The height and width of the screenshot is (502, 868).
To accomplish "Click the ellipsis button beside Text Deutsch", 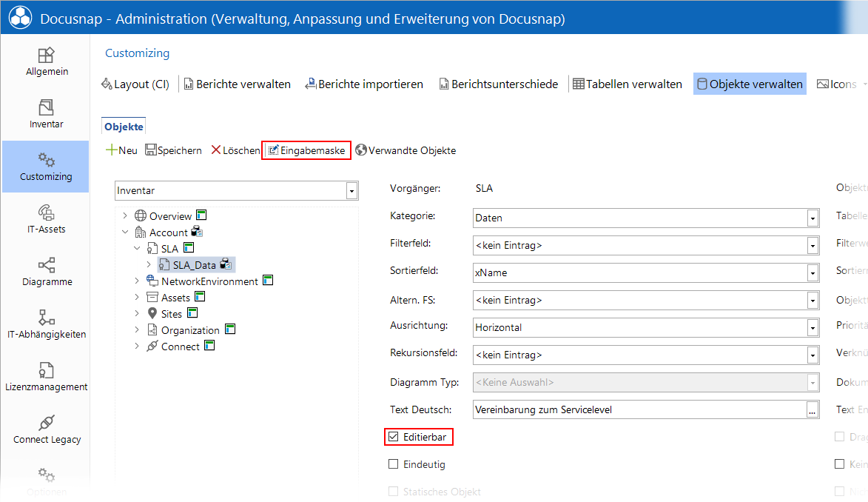I will click(812, 410).
